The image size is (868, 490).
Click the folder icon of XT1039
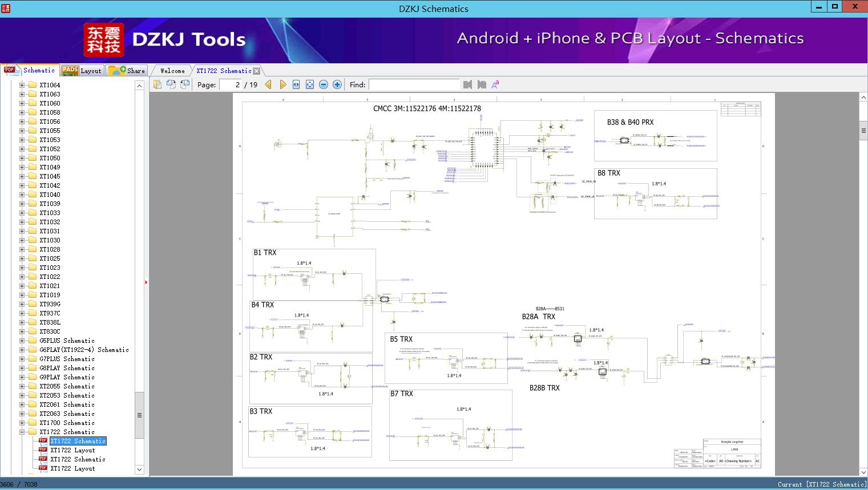[x=33, y=204]
